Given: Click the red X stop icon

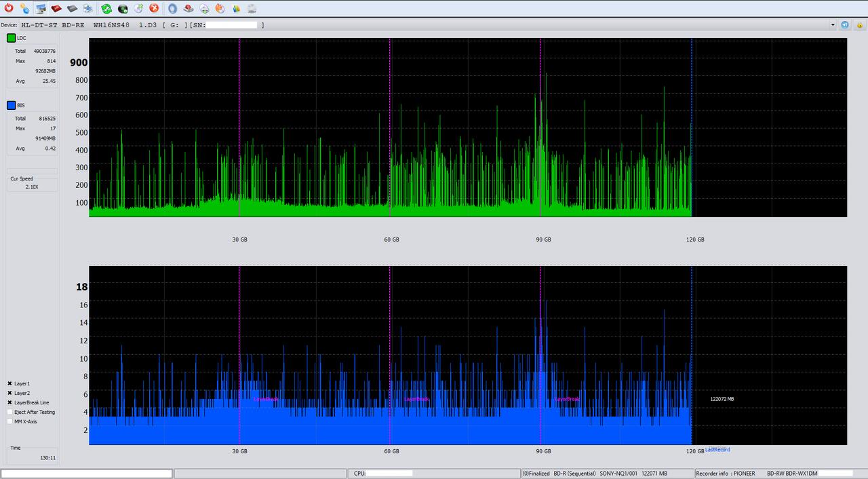Looking at the screenshot, I should tap(154, 8).
